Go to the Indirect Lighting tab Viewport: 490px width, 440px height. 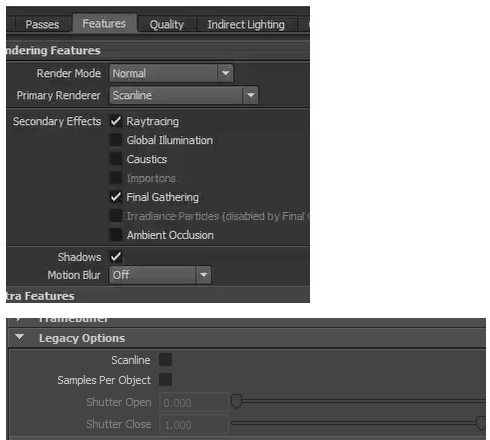[x=246, y=24]
